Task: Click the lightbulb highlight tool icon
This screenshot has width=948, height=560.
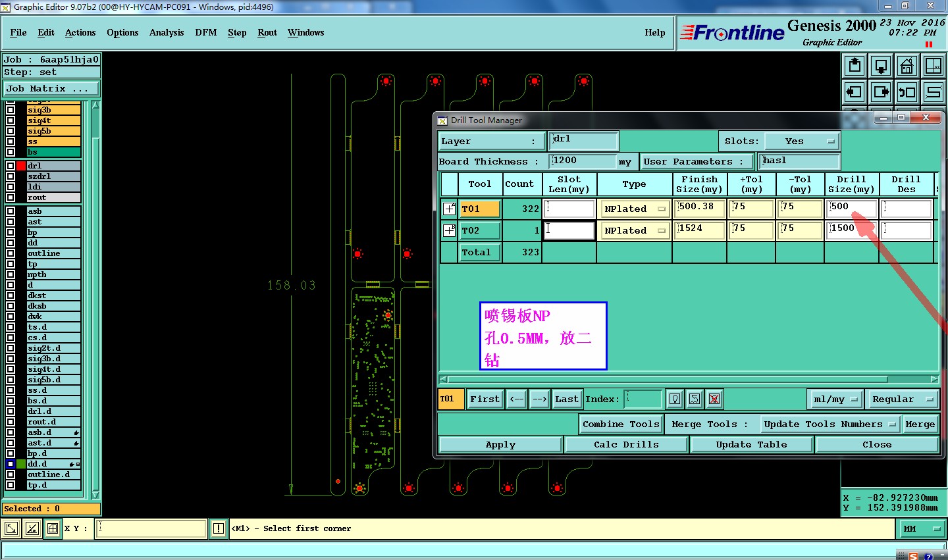Action: tap(675, 399)
